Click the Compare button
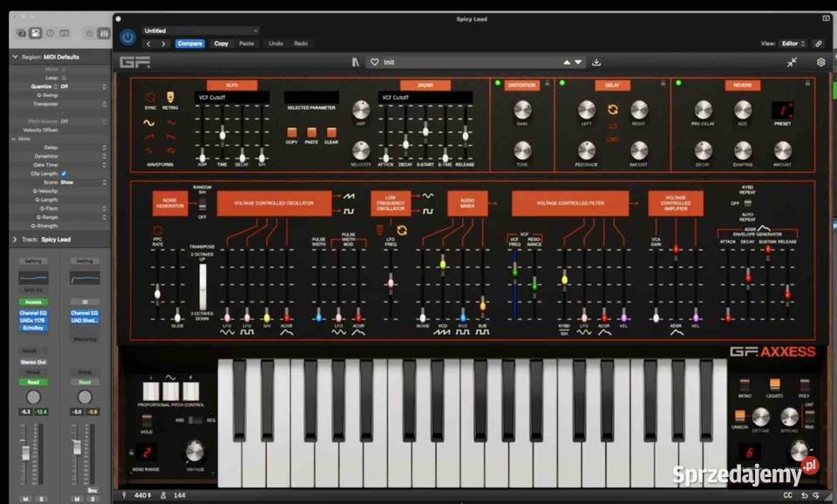This screenshot has width=837, height=504. (x=190, y=43)
